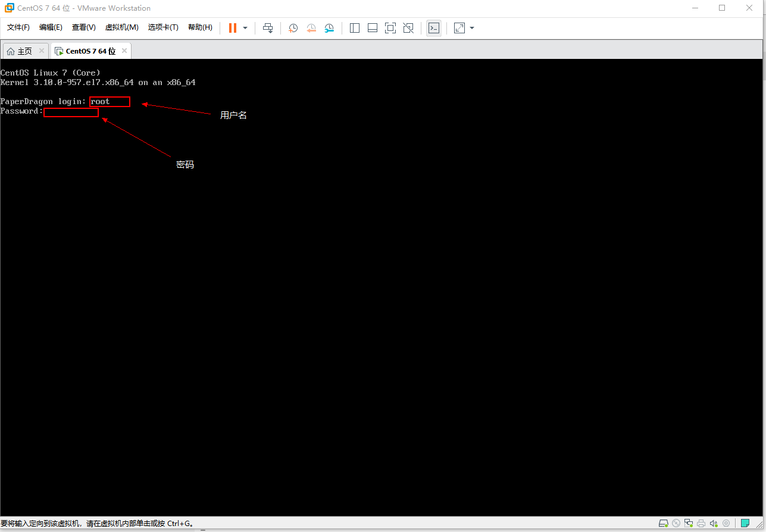Revert to snapshot using the orange clock icon
This screenshot has height=532, width=766.
(311, 28)
